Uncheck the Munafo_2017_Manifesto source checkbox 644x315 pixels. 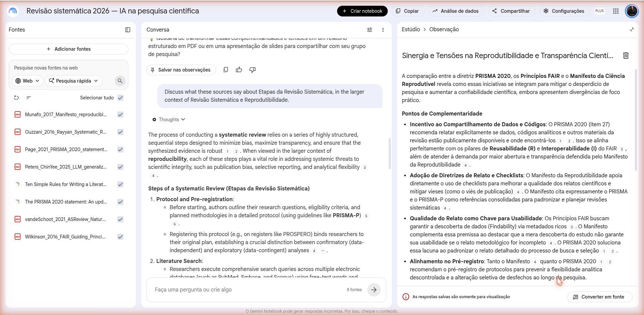click(120, 115)
